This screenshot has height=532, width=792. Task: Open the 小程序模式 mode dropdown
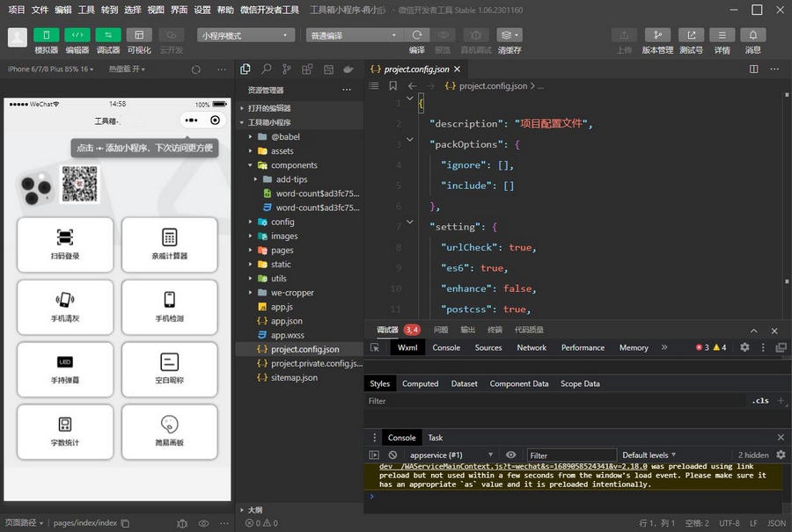point(245,35)
